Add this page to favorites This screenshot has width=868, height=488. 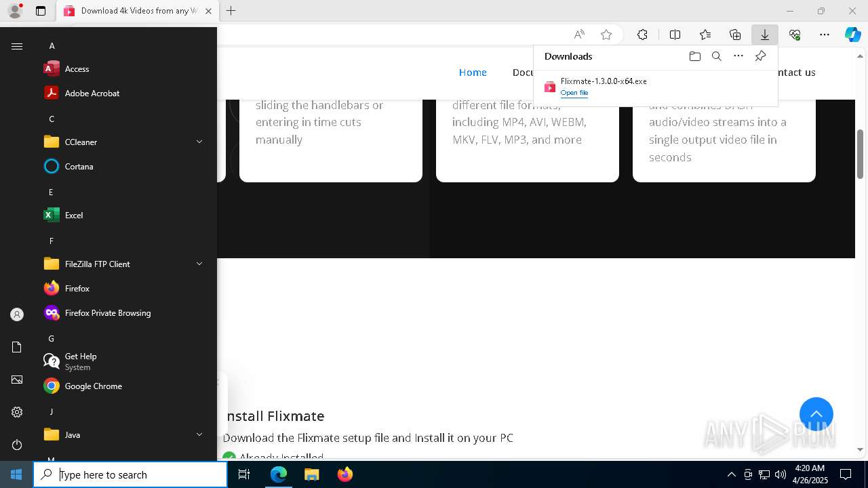(x=606, y=35)
